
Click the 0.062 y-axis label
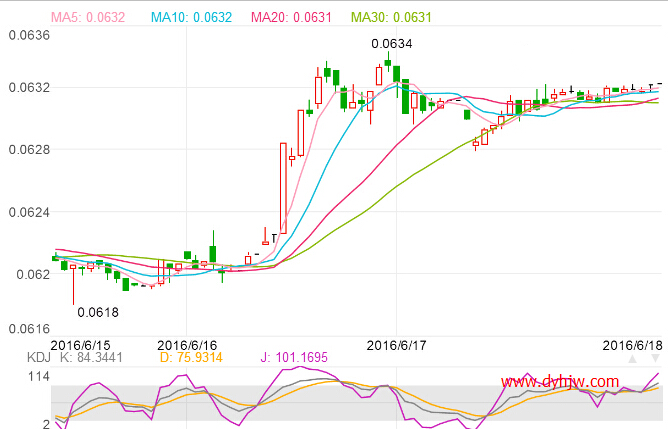tap(33, 274)
